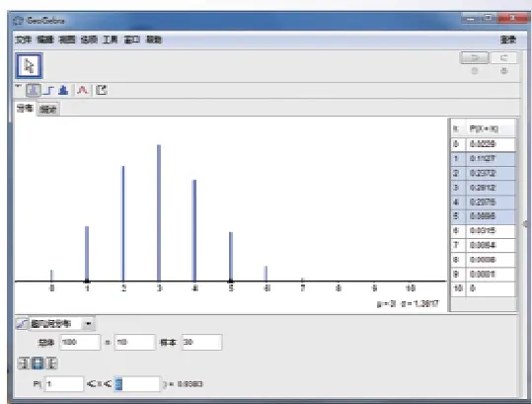Toggle the cumulative distribution icon
Screen dimensions: 532x404
click(x=22, y=324)
